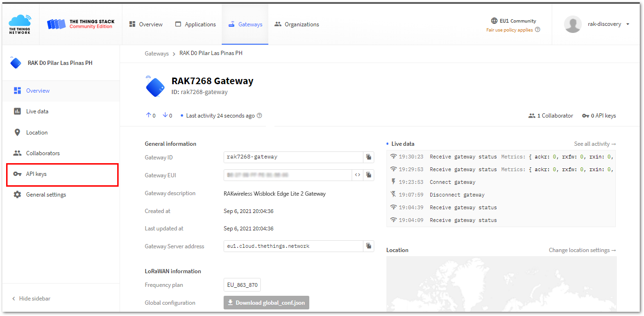The image size is (644, 316).
Task: Click Change location settings
Action: 582,250
